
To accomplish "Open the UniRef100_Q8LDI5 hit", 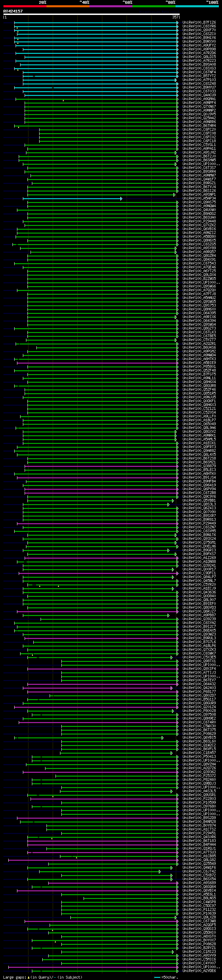I will [199, 57].
